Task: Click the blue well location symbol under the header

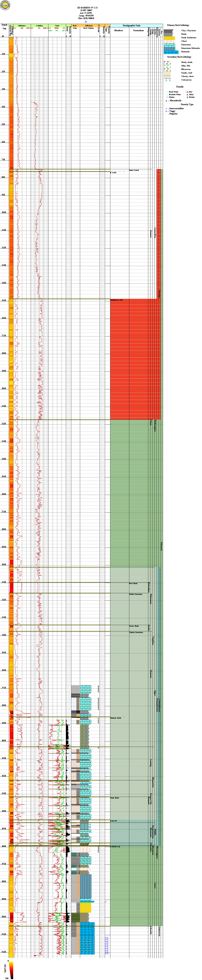Action: click(x=86, y=22)
